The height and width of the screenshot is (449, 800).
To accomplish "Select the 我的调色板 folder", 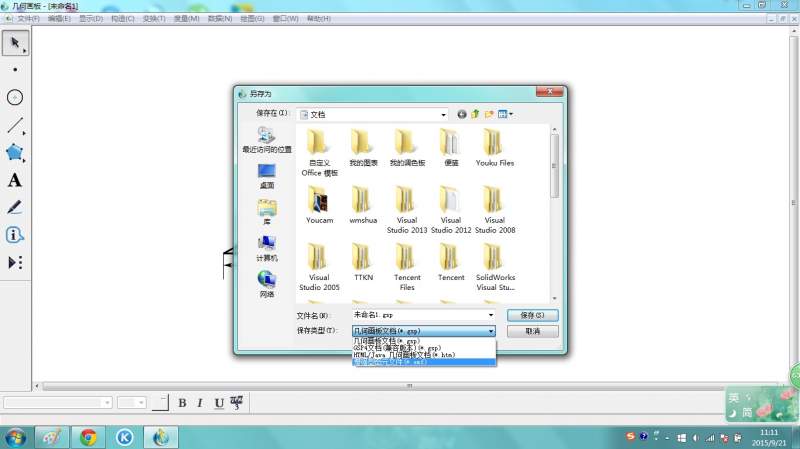I will tap(407, 148).
